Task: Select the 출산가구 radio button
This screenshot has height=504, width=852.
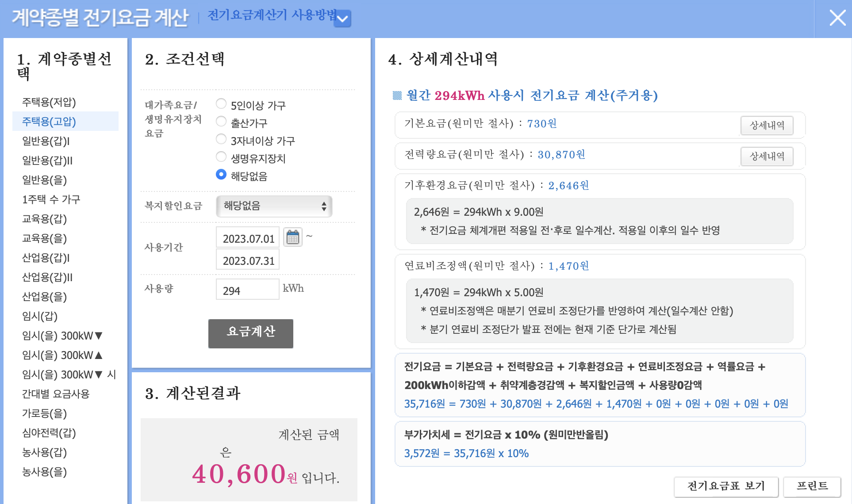Action: click(x=221, y=122)
